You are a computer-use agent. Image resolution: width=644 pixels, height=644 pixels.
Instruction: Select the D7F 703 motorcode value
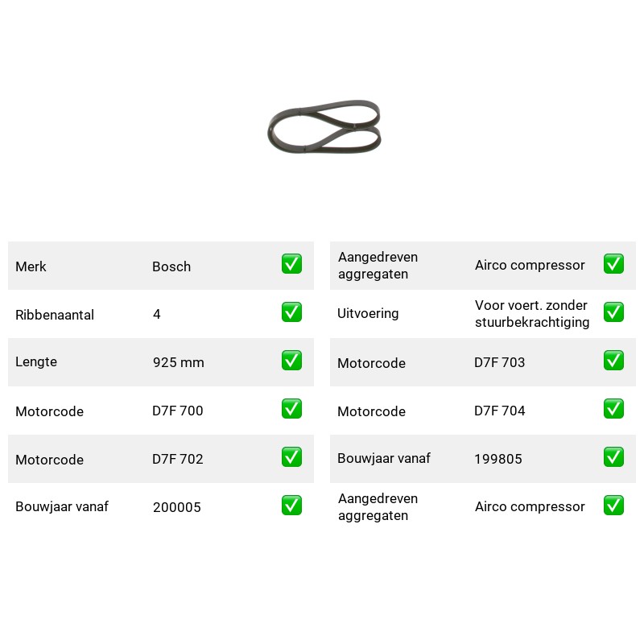pos(499,362)
